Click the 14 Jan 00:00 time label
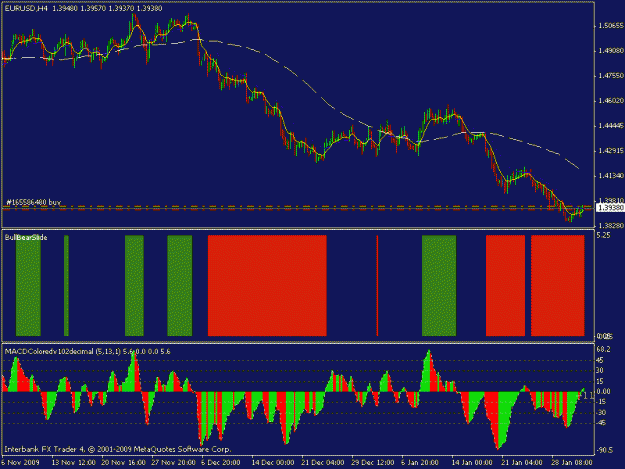 pyautogui.click(x=472, y=463)
